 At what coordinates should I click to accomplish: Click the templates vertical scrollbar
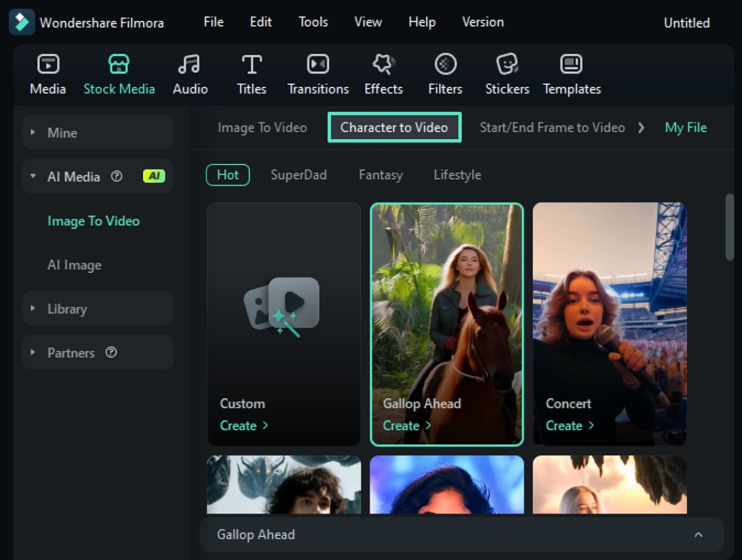[x=729, y=228]
